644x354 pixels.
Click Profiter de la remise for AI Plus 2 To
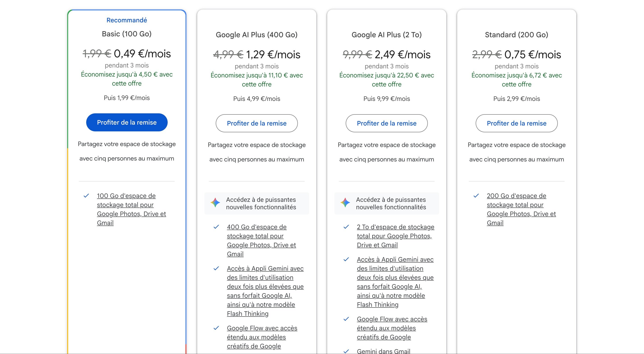tap(387, 123)
